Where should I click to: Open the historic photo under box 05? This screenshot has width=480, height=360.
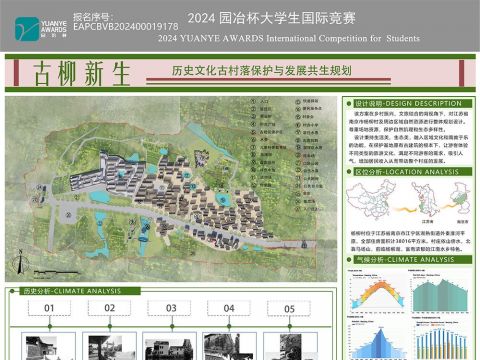point(290,347)
